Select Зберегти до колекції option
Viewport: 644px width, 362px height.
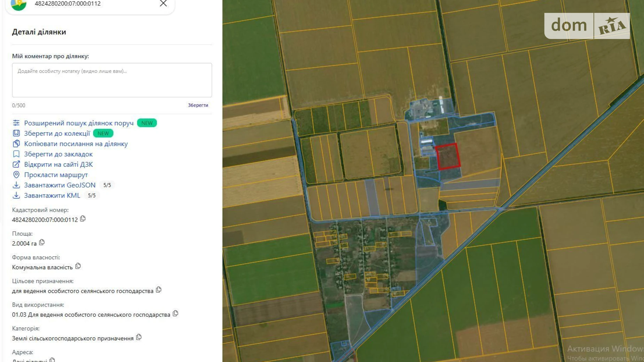(x=57, y=134)
